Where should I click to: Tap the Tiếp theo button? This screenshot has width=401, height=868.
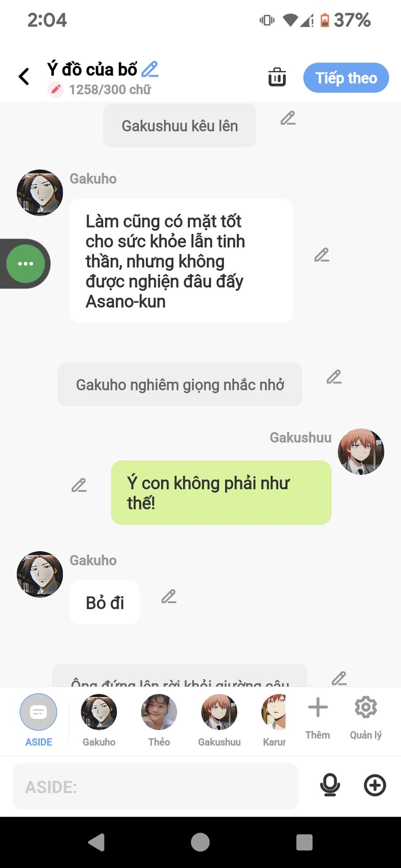coord(346,78)
